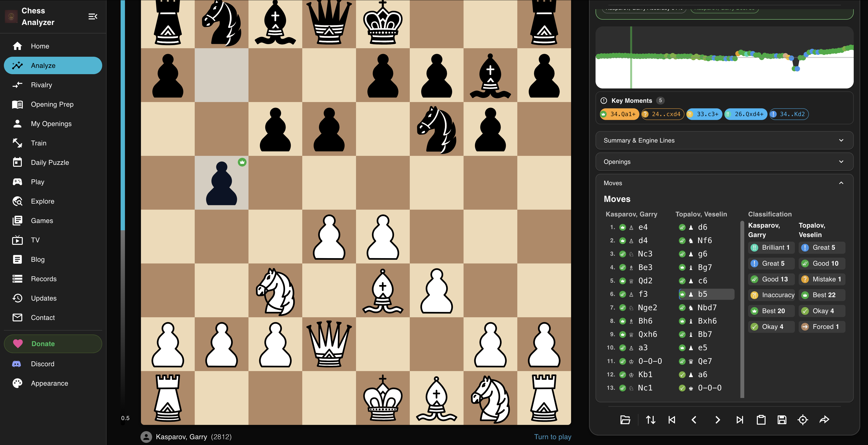Save the analyzed game
Viewport: 868px width, 445px height.
(x=783, y=420)
